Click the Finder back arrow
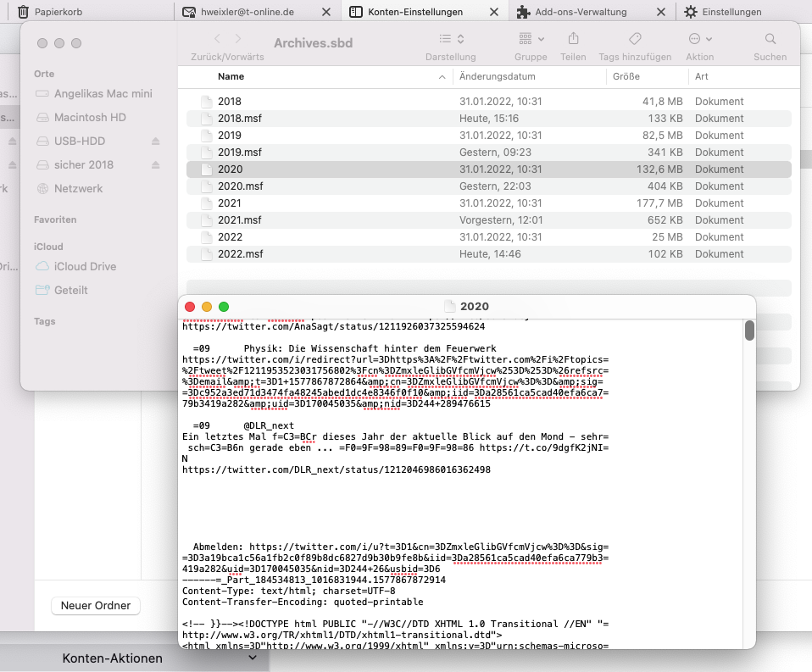This screenshot has height=672, width=812. point(218,39)
